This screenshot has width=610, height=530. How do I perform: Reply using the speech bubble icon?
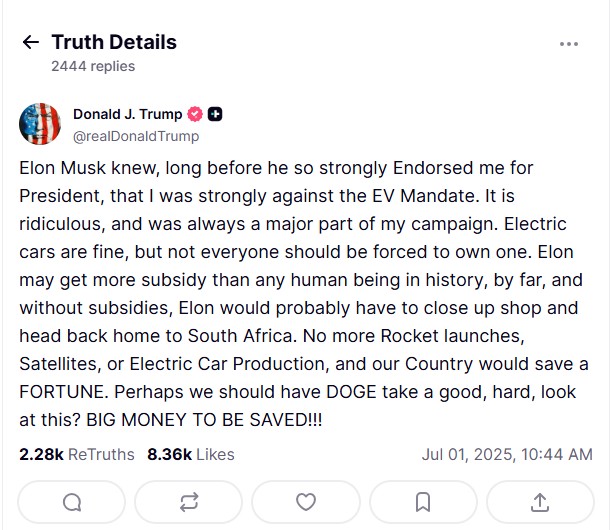pyautogui.click(x=72, y=502)
